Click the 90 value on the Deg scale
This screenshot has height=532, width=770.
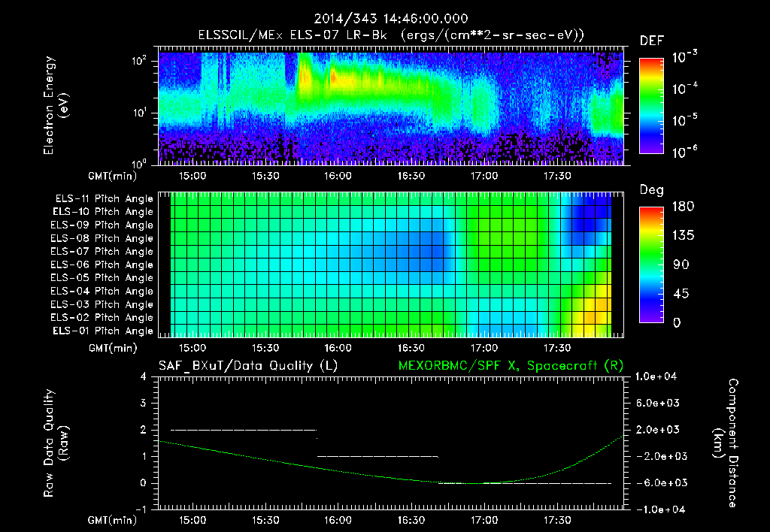coord(681,265)
